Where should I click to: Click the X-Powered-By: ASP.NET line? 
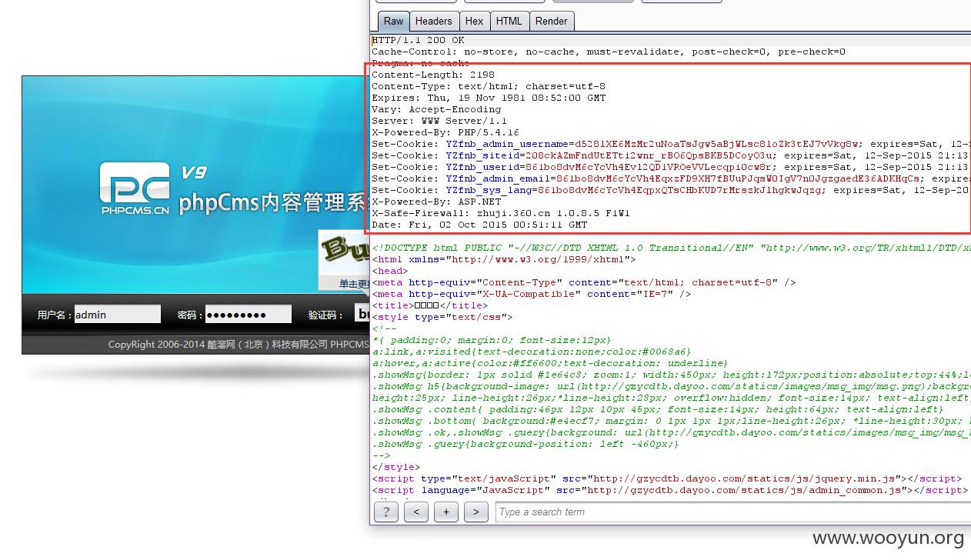coord(436,202)
